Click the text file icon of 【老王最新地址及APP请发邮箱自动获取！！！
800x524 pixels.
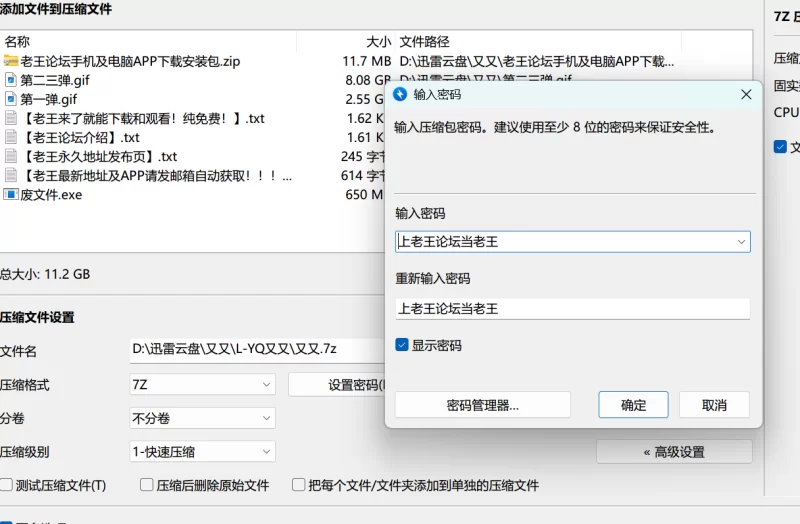(11, 176)
